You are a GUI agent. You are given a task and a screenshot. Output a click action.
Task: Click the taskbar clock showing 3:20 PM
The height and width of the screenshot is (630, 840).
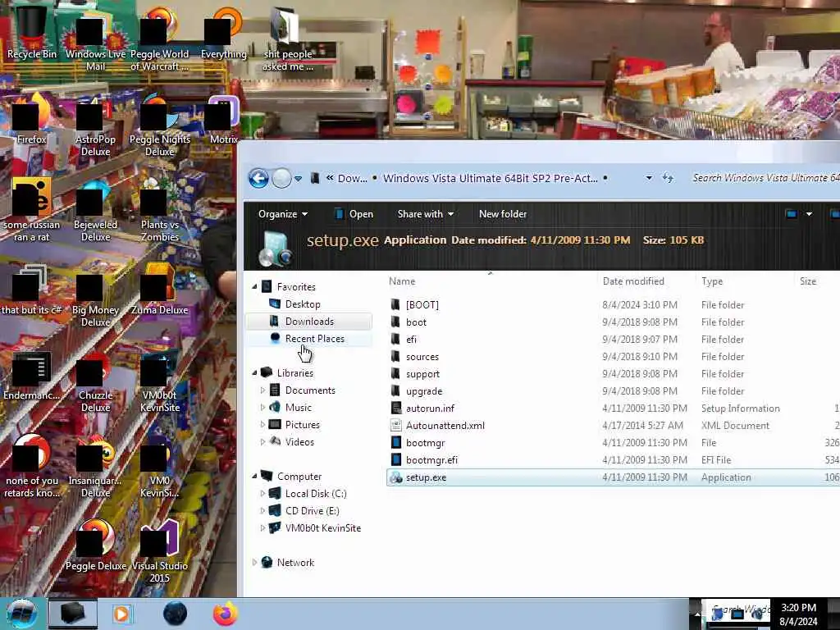click(x=798, y=614)
